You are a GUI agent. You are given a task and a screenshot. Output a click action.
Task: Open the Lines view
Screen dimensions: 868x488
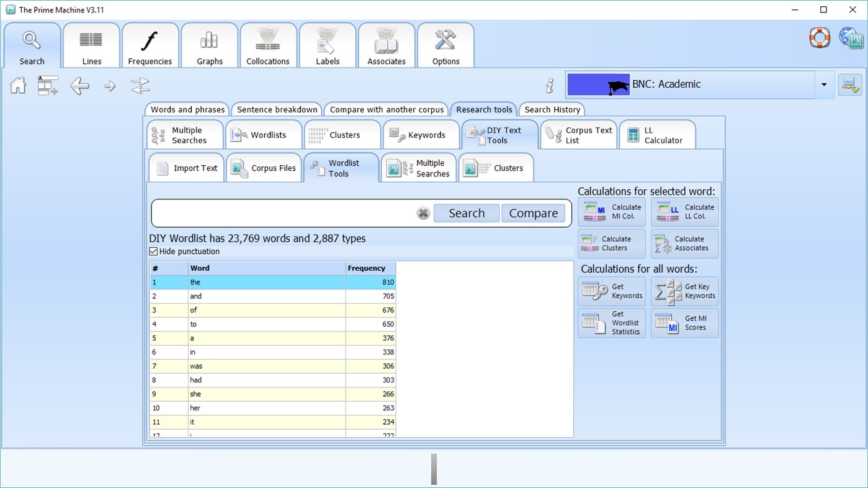[x=91, y=45]
